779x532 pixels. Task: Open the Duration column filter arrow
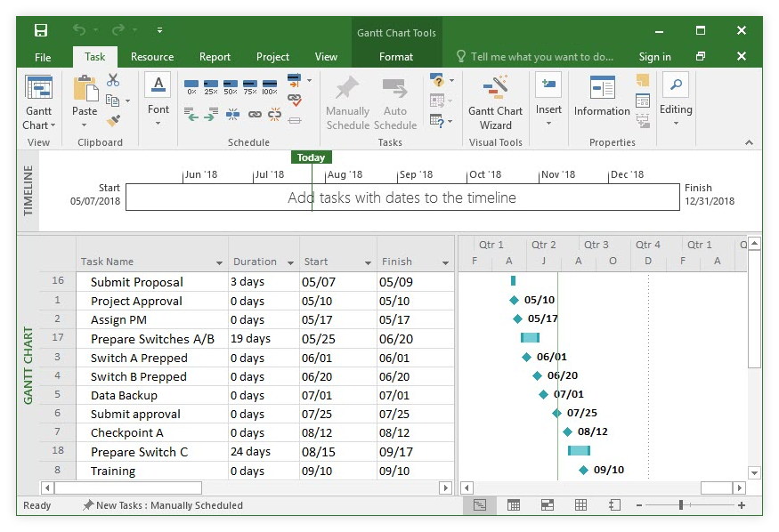(x=291, y=262)
